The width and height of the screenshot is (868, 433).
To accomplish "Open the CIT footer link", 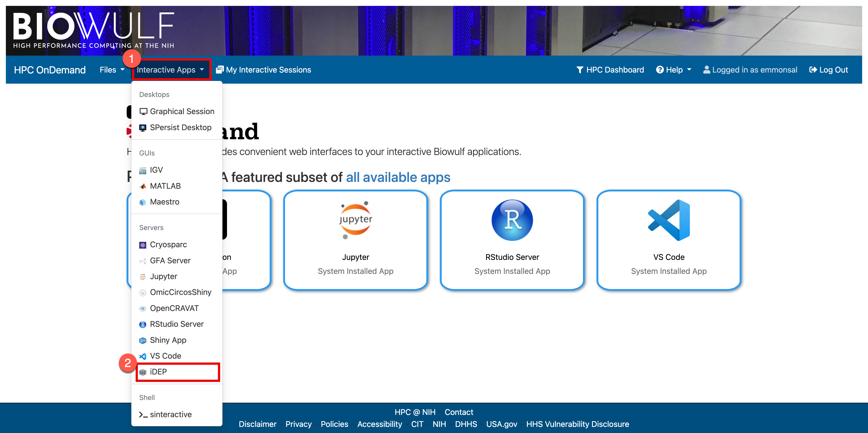I will pos(417,424).
